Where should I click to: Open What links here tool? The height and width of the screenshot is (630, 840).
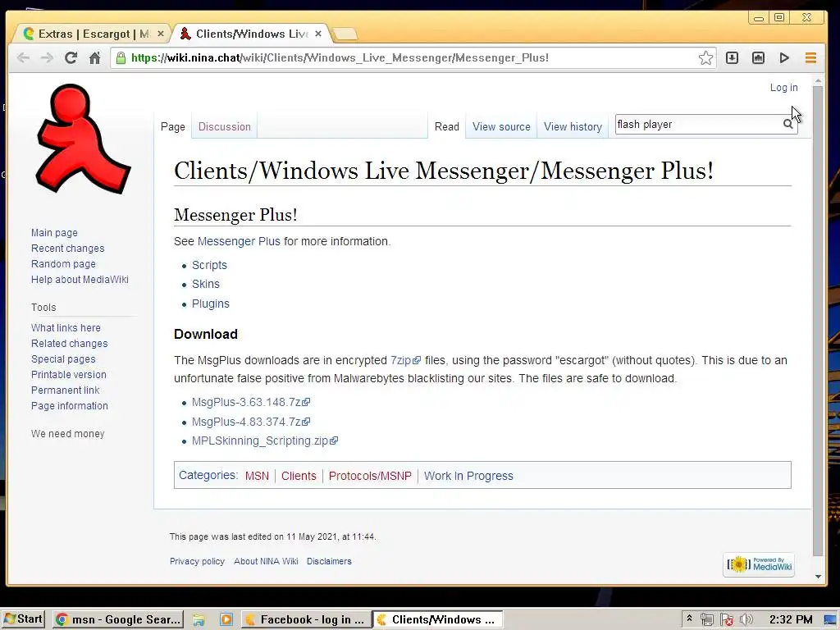click(x=66, y=327)
